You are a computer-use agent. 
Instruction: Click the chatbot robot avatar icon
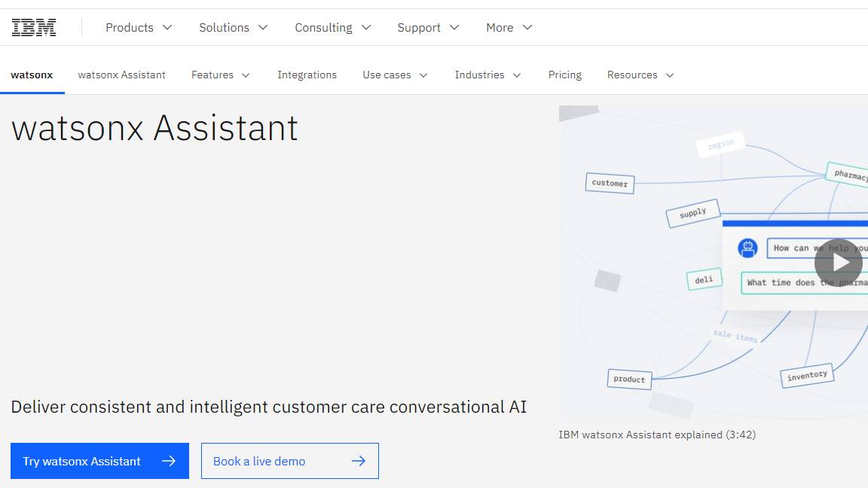[x=747, y=247]
